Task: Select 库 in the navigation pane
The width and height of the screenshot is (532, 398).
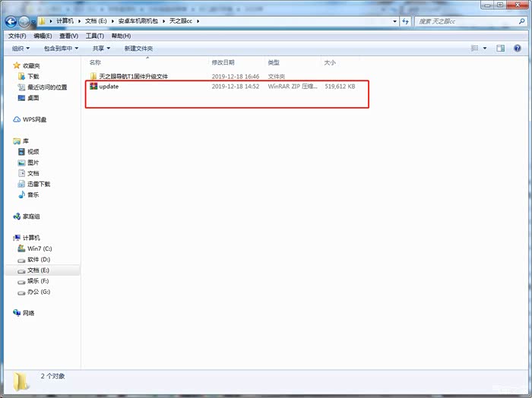Action: [25, 141]
